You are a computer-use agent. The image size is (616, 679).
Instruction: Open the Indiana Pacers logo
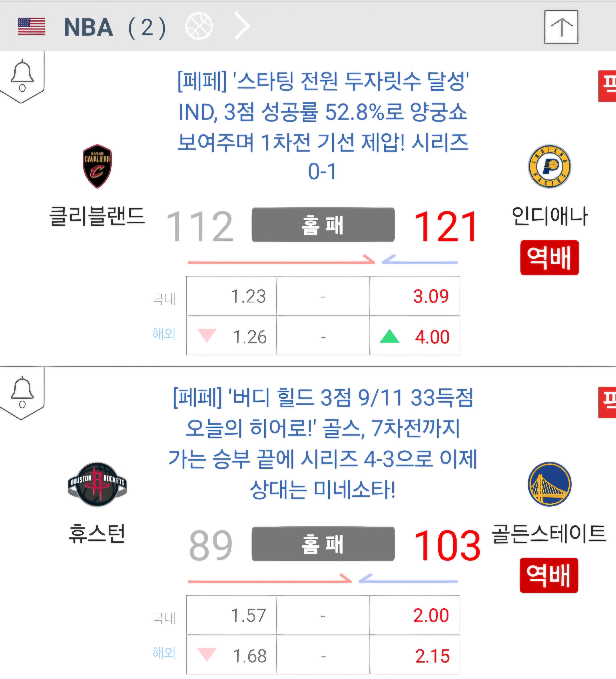coord(550,166)
